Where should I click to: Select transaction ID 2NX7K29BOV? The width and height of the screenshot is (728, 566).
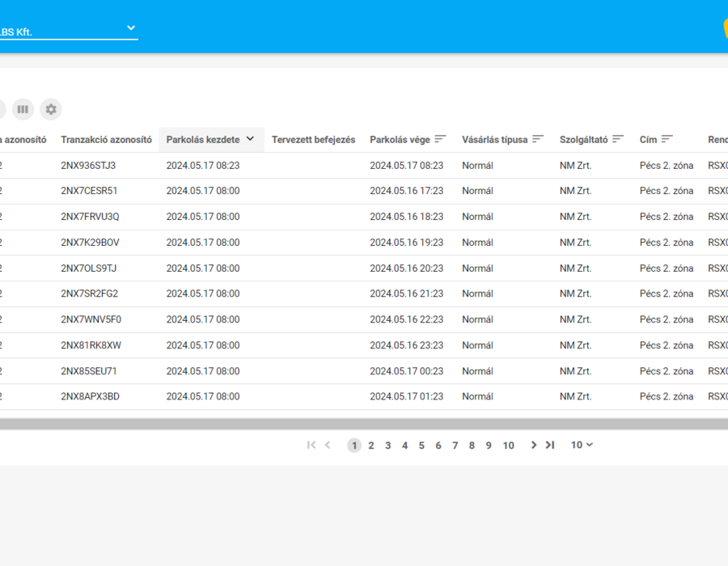point(90,243)
